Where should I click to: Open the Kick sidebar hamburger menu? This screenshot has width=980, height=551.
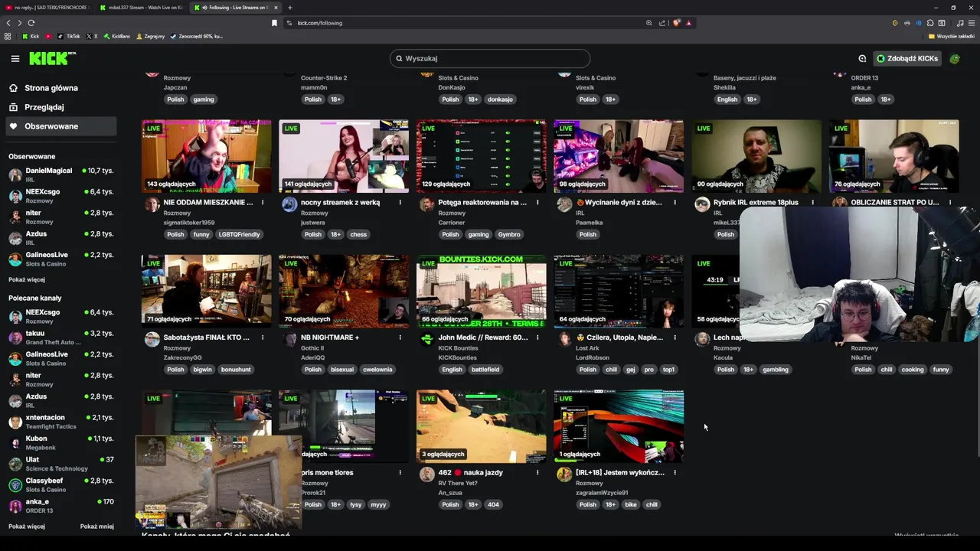point(15,58)
